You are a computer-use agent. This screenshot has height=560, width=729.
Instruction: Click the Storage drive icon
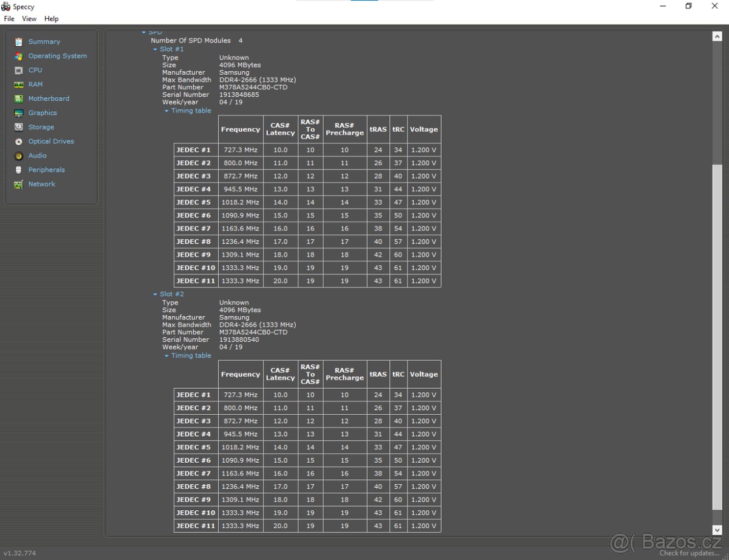pyautogui.click(x=18, y=127)
